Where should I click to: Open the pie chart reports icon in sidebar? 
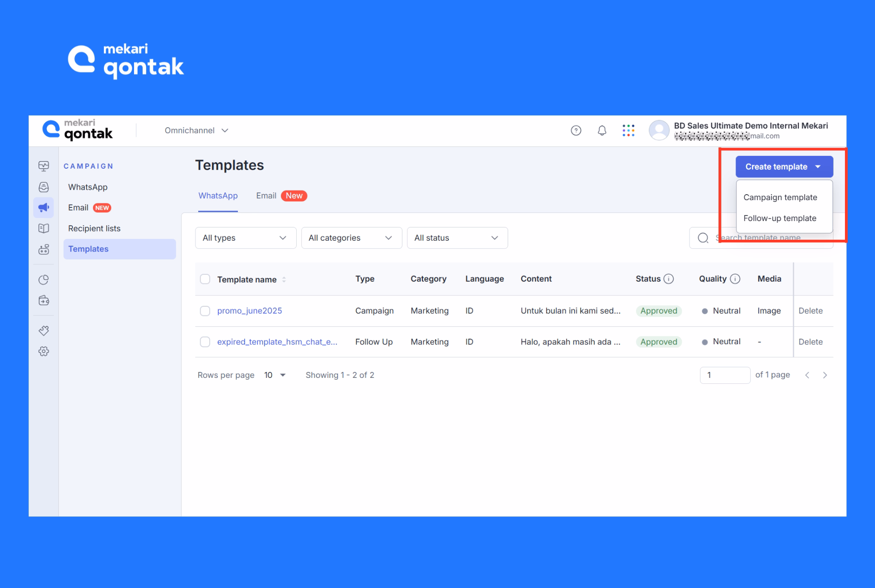(x=44, y=280)
